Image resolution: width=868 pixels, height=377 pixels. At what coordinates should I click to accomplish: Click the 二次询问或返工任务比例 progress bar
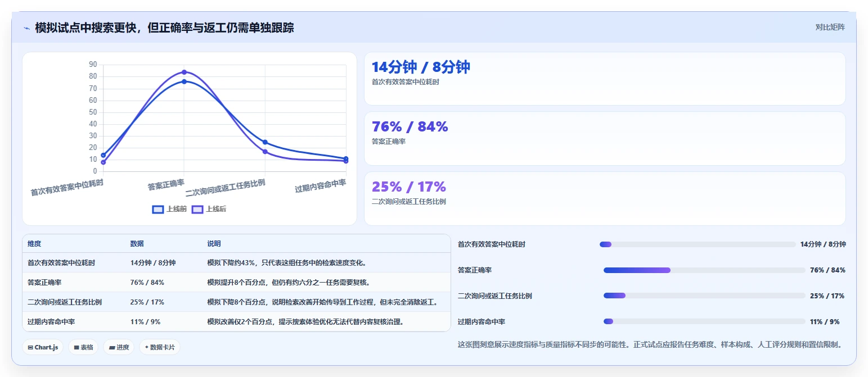tap(704, 296)
